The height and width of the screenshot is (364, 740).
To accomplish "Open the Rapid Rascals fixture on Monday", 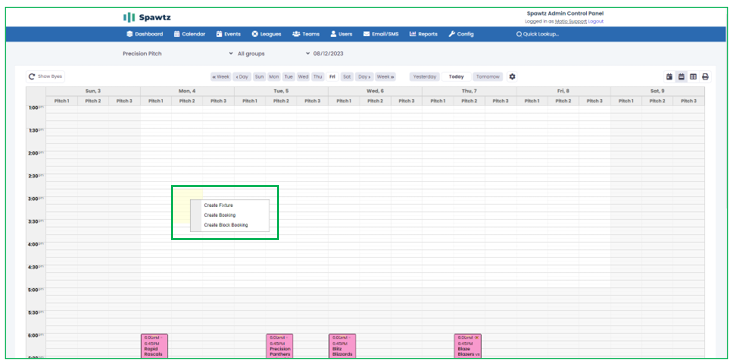I will click(154, 346).
